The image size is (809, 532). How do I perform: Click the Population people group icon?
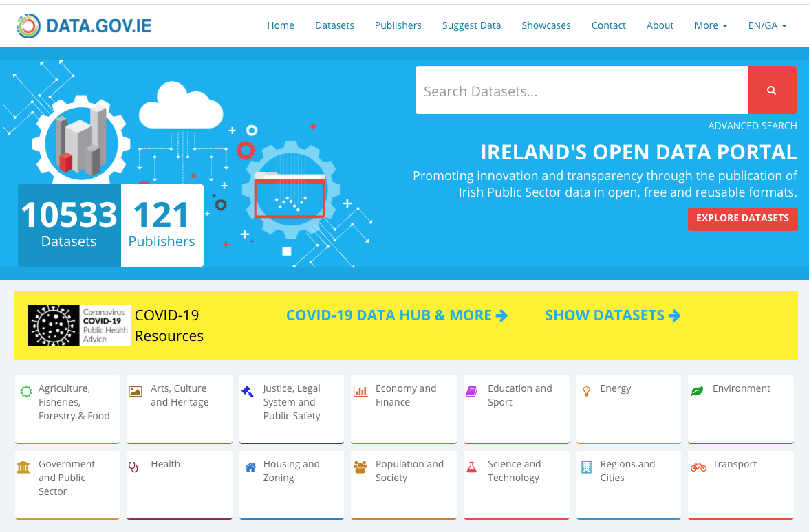tap(360, 467)
